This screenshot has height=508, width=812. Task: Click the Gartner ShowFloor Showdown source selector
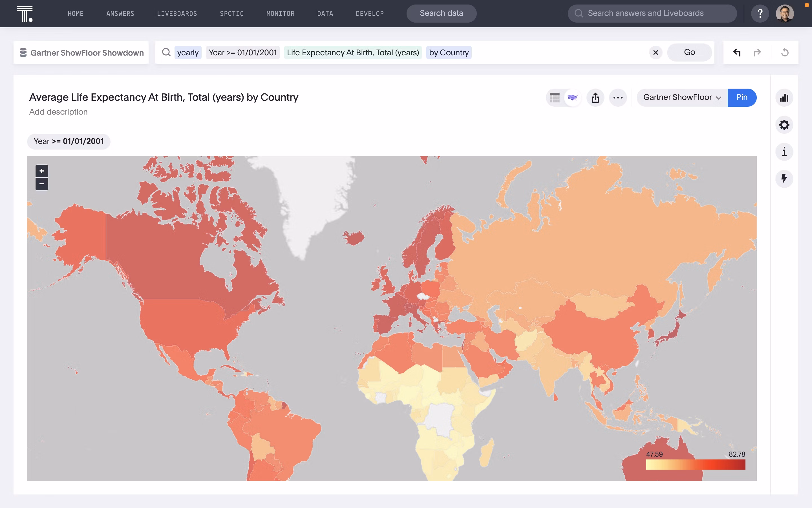tap(81, 52)
